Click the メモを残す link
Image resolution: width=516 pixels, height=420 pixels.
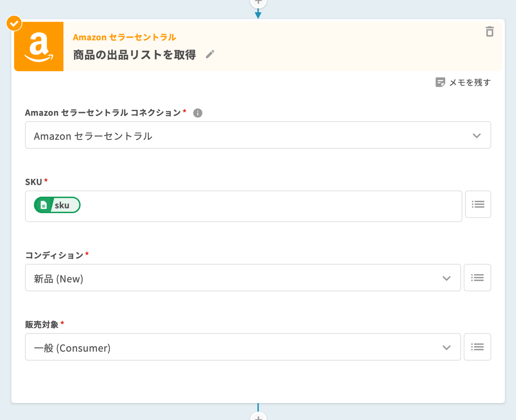pyautogui.click(x=470, y=83)
